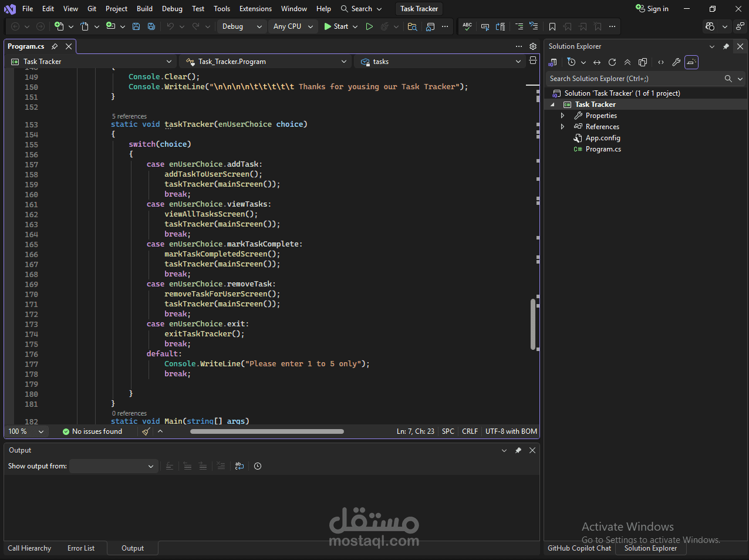
Task: Collapse All items in Solution Explorer
Action: click(627, 62)
